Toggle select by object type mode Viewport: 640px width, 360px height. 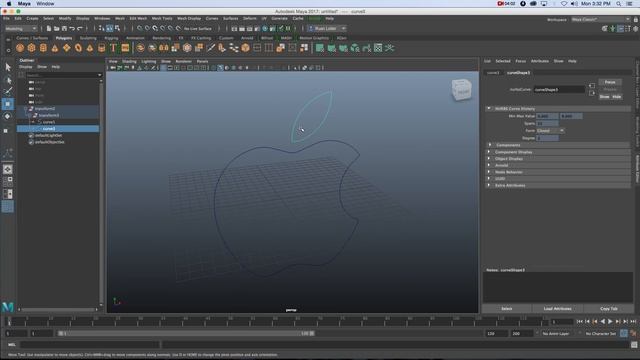(109, 29)
